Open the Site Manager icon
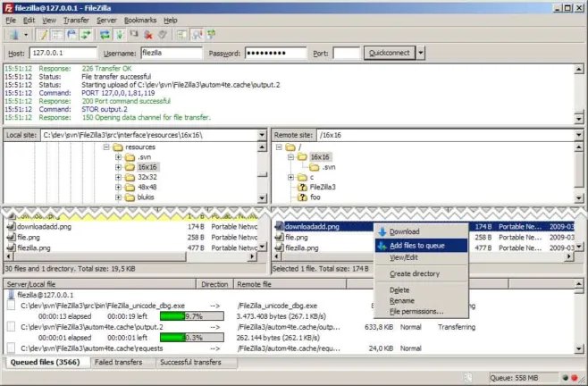This screenshot has height=386, width=588. coord(14,35)
